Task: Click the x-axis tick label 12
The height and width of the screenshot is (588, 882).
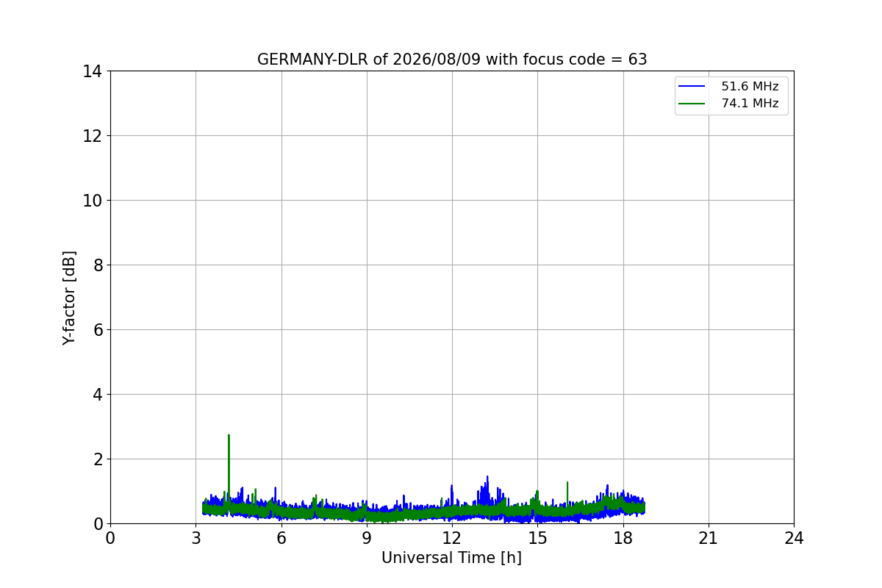Action: point(452,538)
